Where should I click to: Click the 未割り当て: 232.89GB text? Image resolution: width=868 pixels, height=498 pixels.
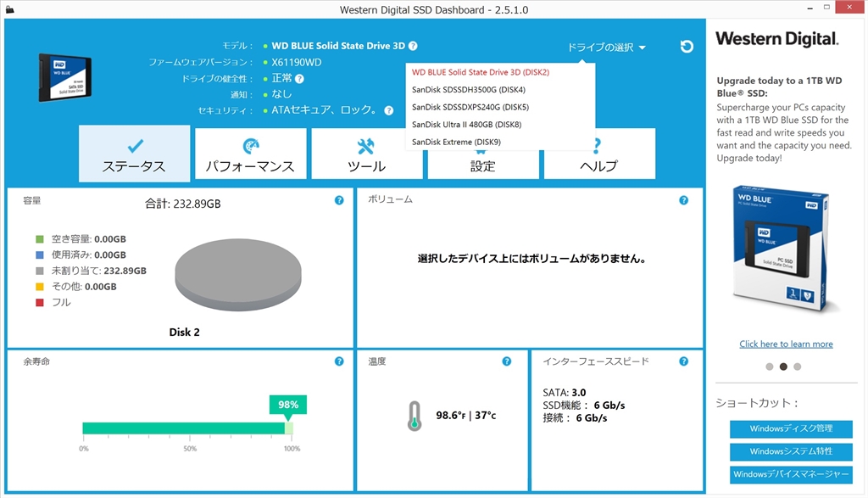99,271
